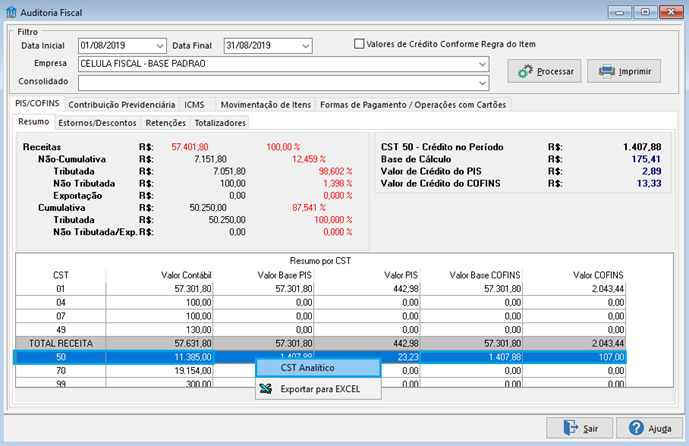Select the CST 07 row
This screenshot has height=446, width=689.
click(320, 316)
